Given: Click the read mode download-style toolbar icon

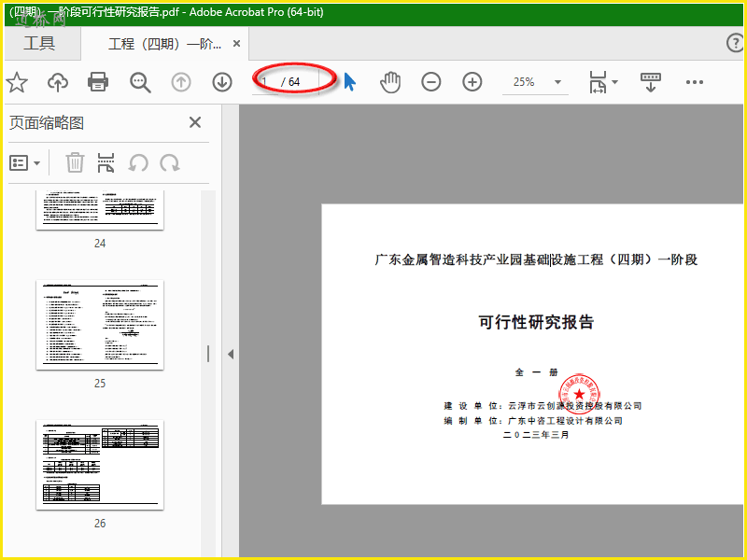Looking at the screenshot, I should (x=650, y=82).
